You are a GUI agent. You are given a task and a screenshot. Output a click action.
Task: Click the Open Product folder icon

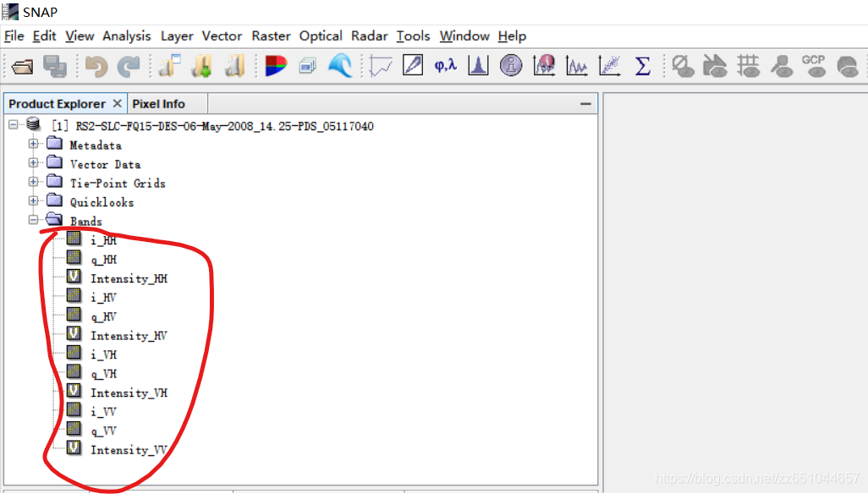pyautogui.click(x=22, y=66)
